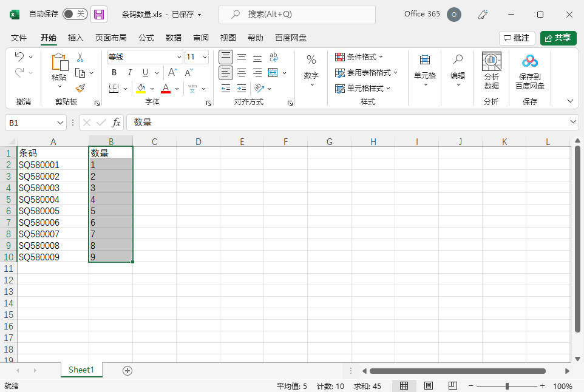
Task: Apply bold formatting with B icon
Action: click(114, 73)
